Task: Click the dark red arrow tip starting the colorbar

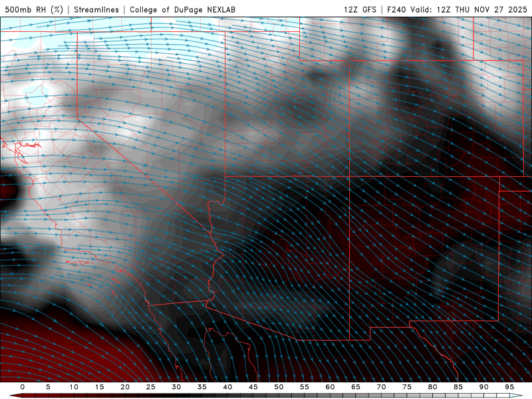Action: tap(16, 396)
